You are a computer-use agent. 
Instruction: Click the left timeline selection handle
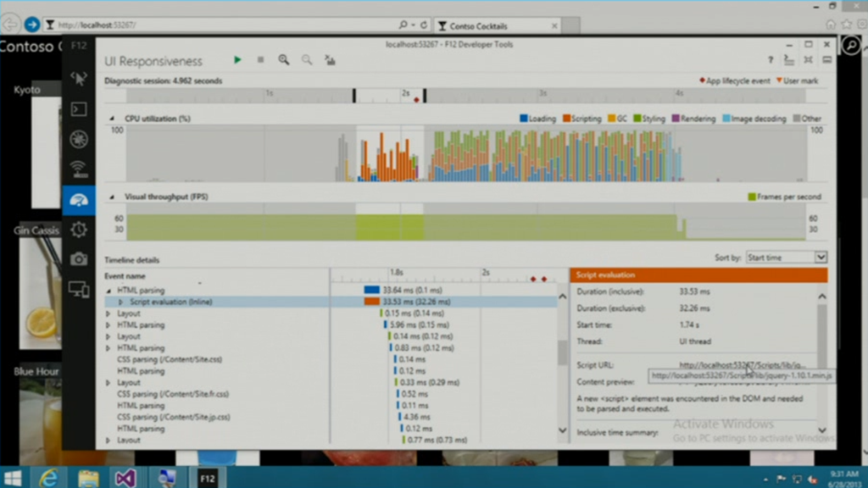pos(354,95)
